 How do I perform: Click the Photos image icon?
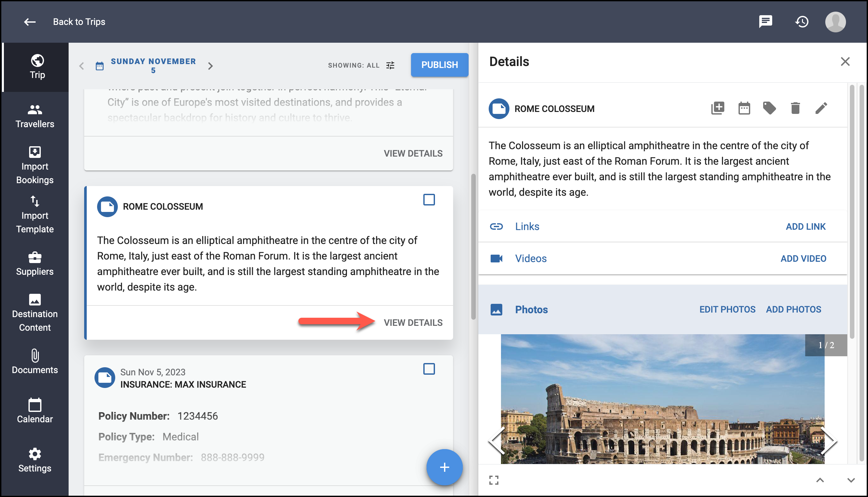(496, 310)
